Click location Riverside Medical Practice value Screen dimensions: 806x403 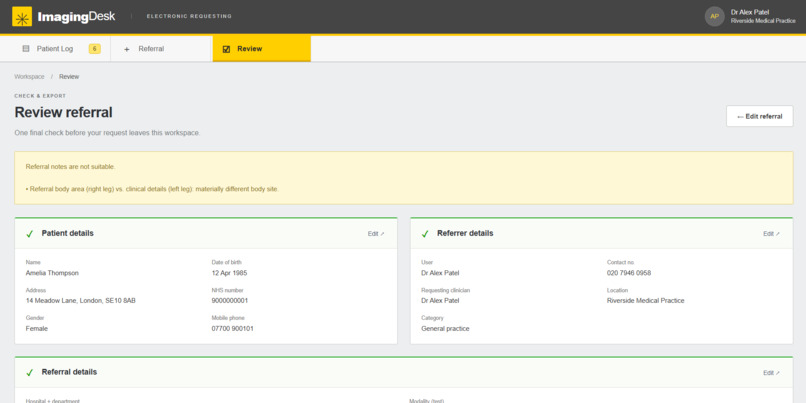(x=646, y=301)
